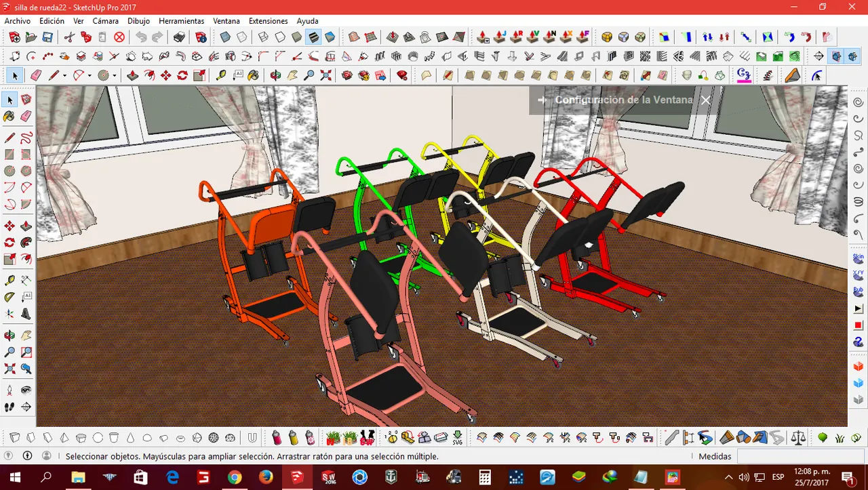Select the arrow tool in third toolbar row
The height and width of the screenshot is (490, 868).
pyautogui.click(x=15, y=75)
